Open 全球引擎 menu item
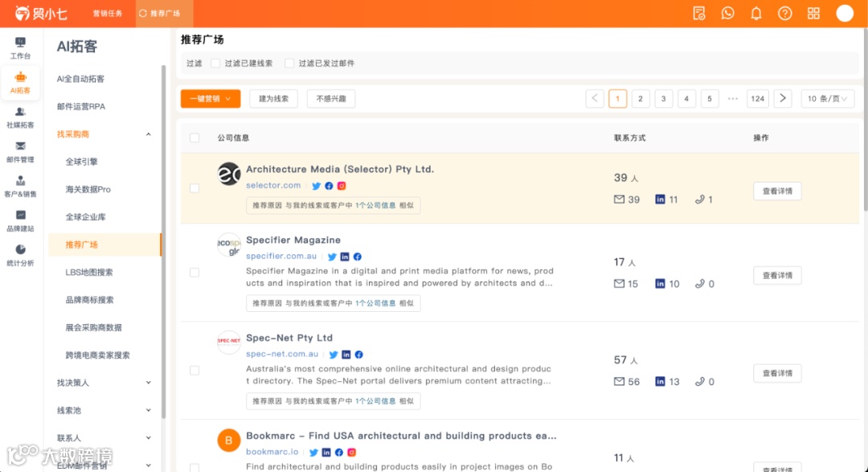Image resolution: width=868 pixels, height=472 pixels. (x=81, y=162)
